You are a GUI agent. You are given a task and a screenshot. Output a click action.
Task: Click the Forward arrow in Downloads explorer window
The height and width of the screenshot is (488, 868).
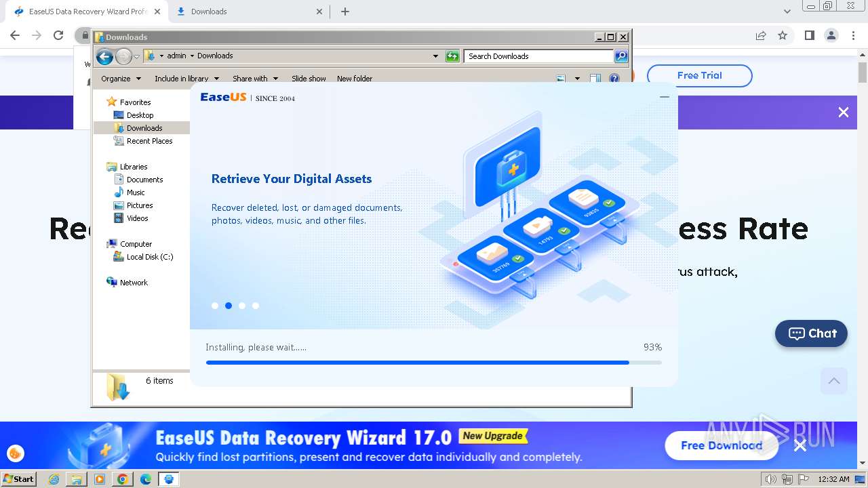(123, 56)
